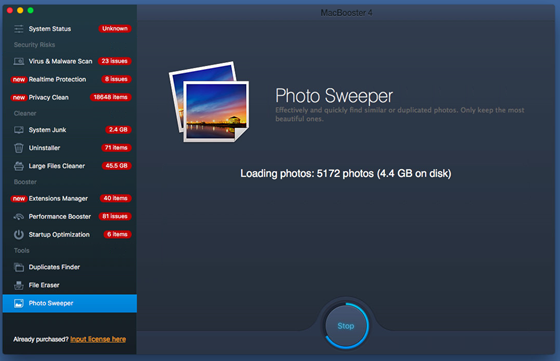
Task: Open Performance Booster label
Action: [60, 216]
